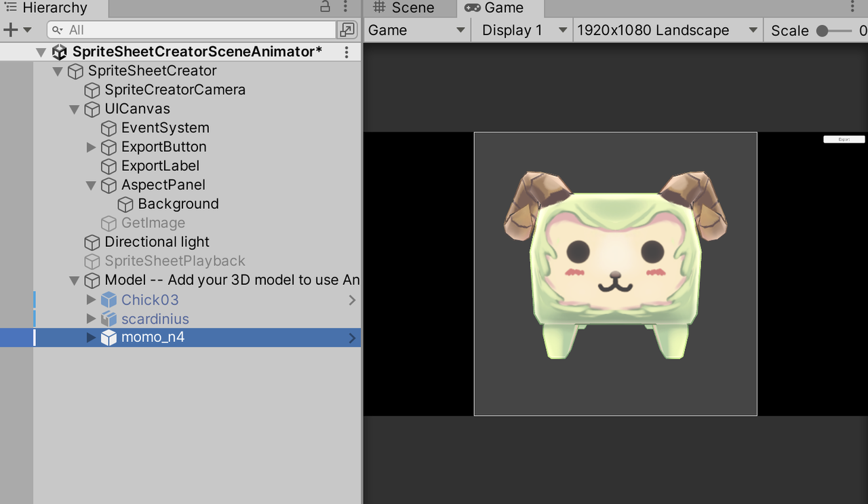This screenshot has height=504, width=868.
Task: Click the plus icon to create a GameObject
Action: (9, 29)
